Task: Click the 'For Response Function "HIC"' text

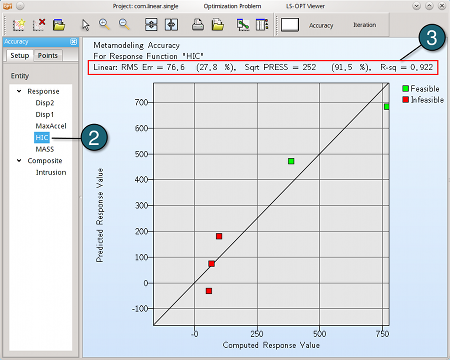Action: tap(148, 56)
